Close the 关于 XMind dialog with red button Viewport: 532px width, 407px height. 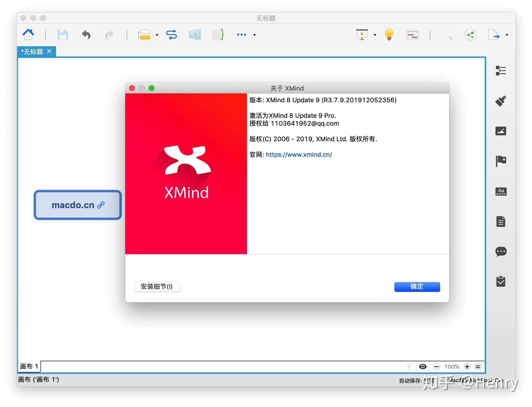tap(132, 88)
